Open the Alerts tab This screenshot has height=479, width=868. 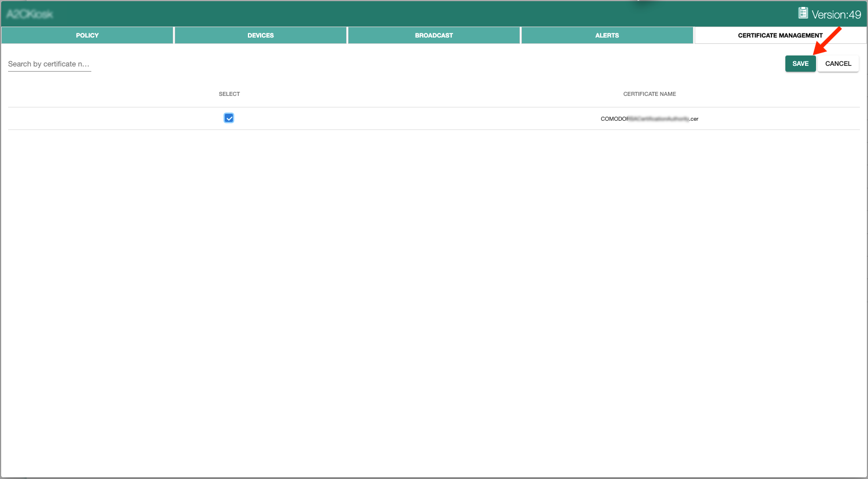607,35
